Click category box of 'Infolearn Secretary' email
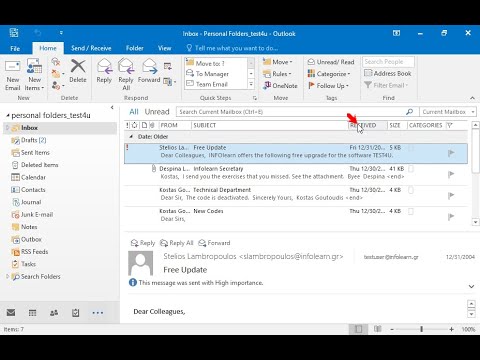This screenshot has height=360, width=480. pos(411,169)
